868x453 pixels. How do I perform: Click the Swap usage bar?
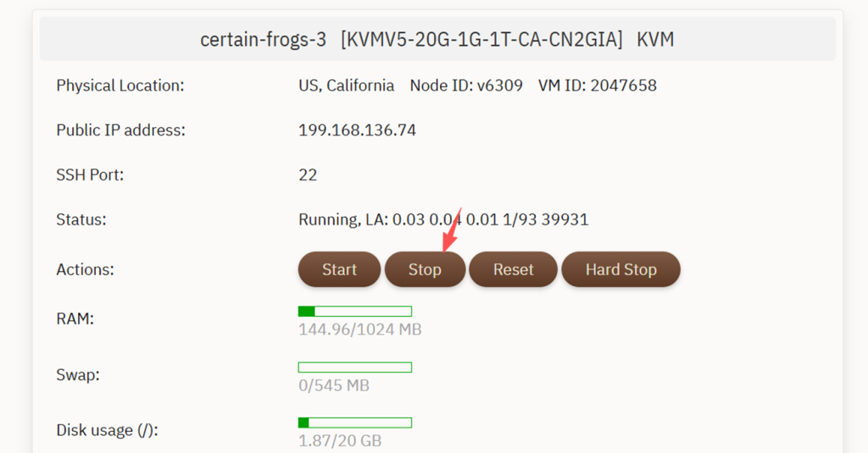(354, 367)
